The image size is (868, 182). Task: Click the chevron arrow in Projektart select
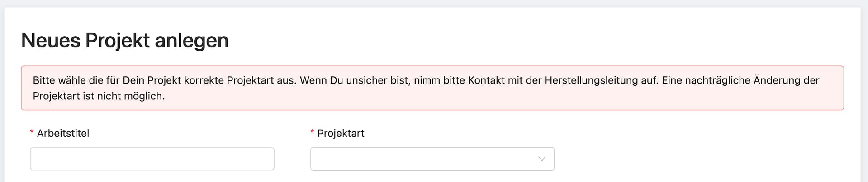[541, 159]
